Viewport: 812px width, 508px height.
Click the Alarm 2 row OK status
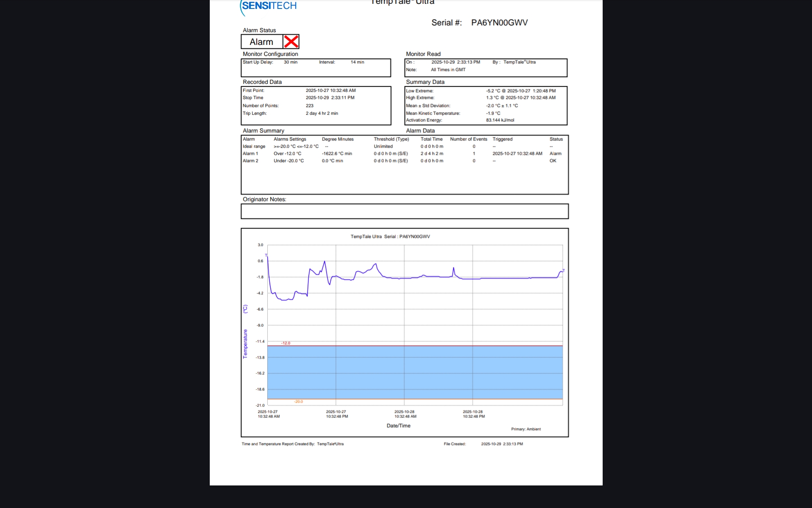[x=553, y=161]
